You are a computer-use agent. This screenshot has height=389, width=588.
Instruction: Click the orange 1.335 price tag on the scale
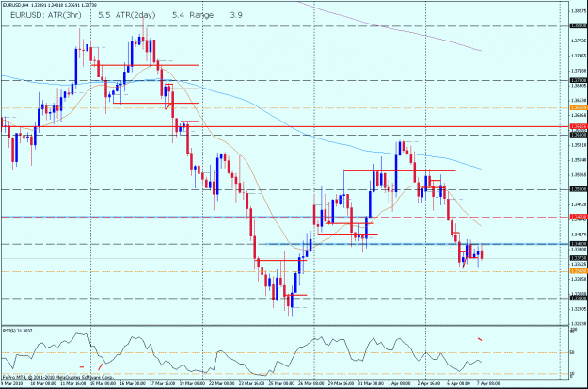click(x=579, y=271)
